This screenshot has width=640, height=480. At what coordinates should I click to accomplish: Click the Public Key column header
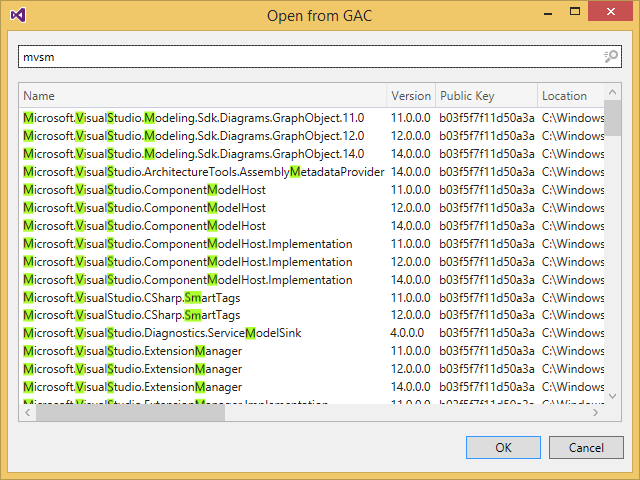click(486, 96)
